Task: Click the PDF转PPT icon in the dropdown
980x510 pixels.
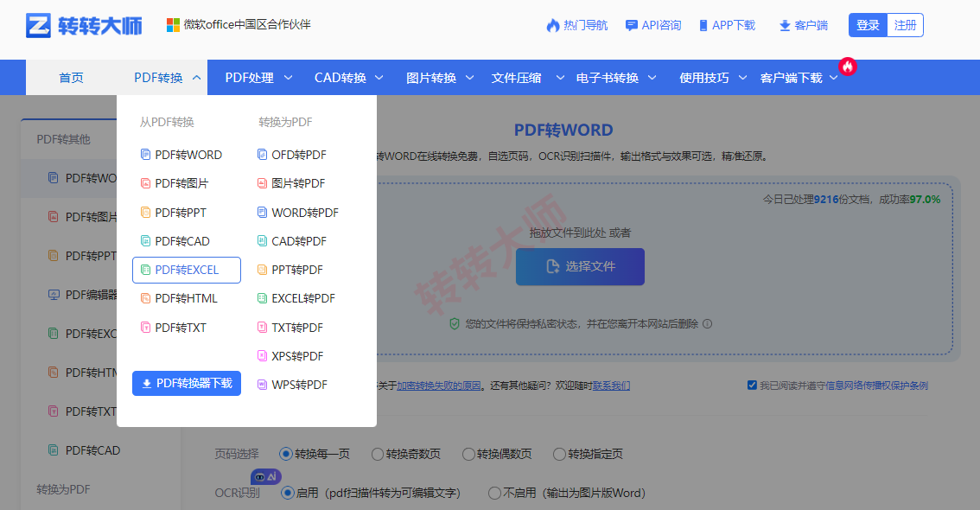Action: pos(146,213)
